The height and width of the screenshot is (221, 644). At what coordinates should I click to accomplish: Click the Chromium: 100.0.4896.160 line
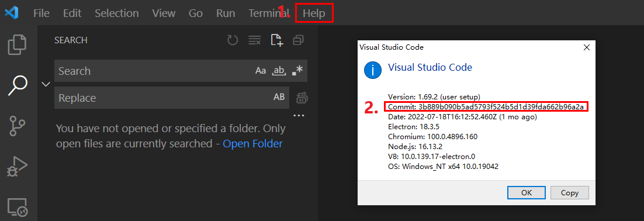pos(432,136)
